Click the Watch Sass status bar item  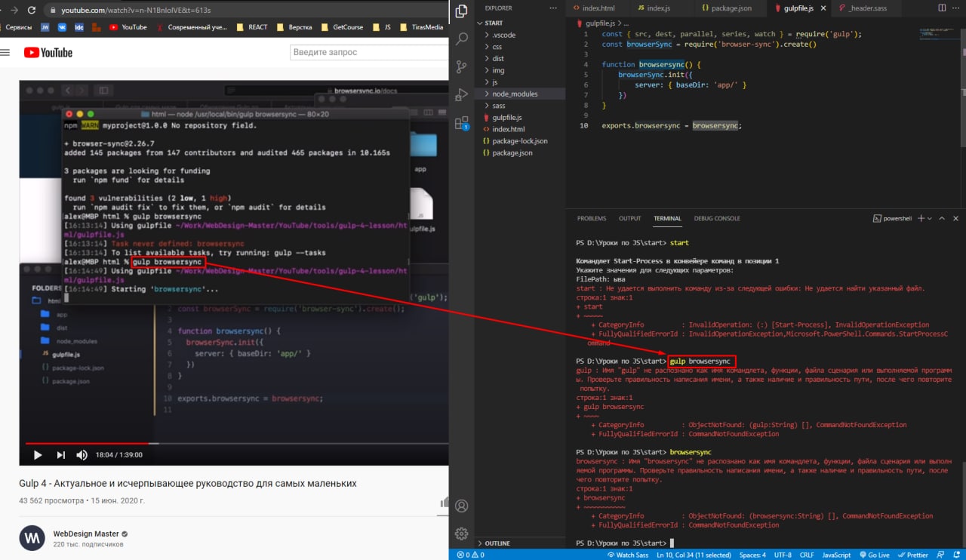[x=627, y=555]
